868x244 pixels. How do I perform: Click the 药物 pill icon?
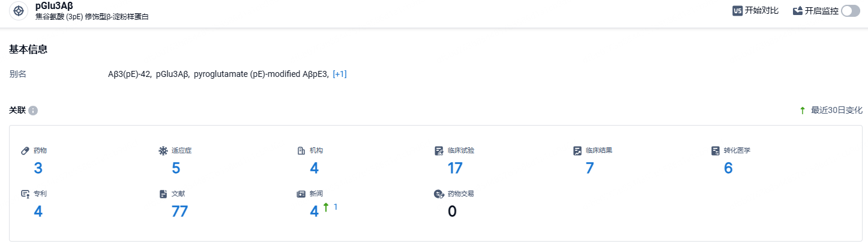tap(25, 150)
